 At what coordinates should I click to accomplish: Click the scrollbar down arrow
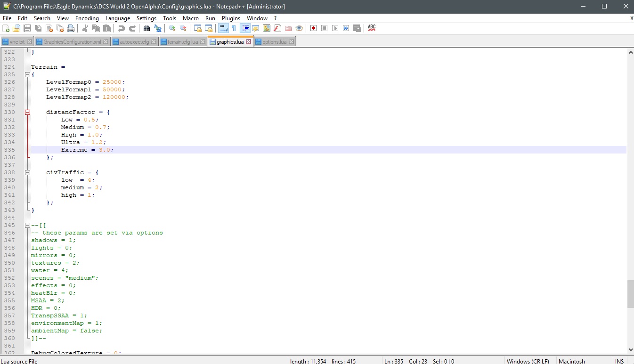point(630,350)
